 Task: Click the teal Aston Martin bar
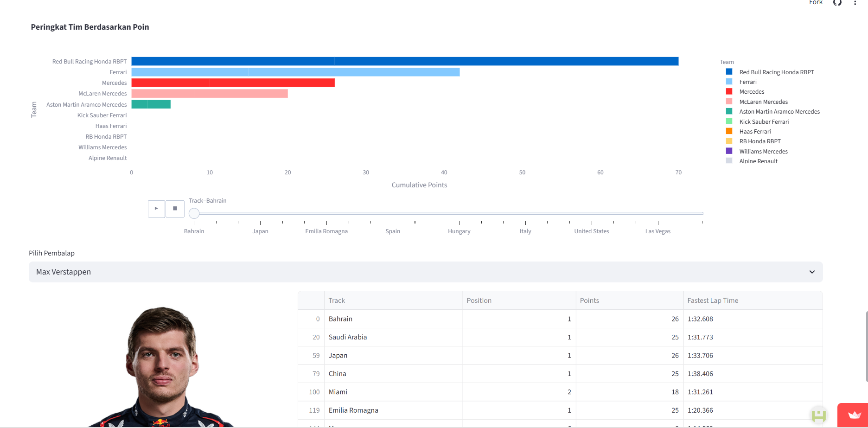[x=151, y=104]
